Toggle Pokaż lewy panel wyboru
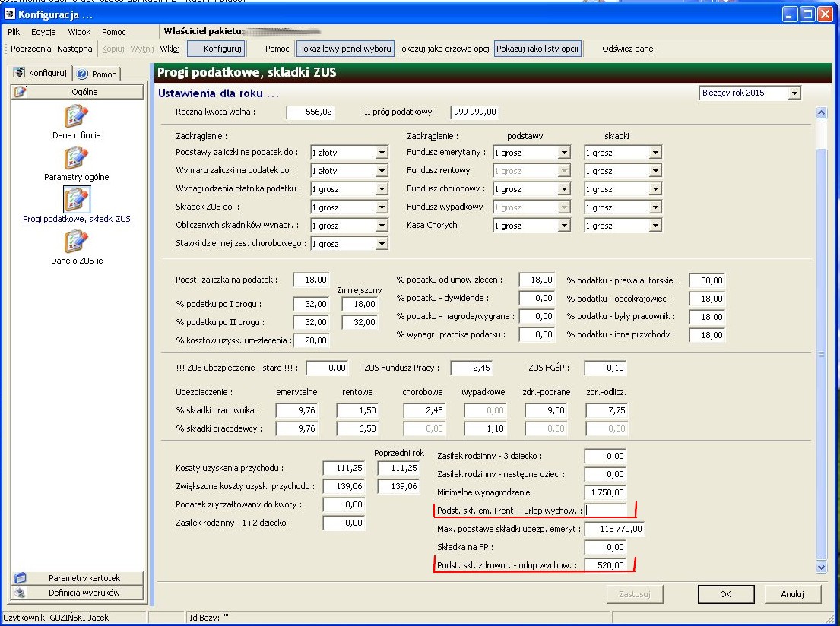 tap(345, 49)
